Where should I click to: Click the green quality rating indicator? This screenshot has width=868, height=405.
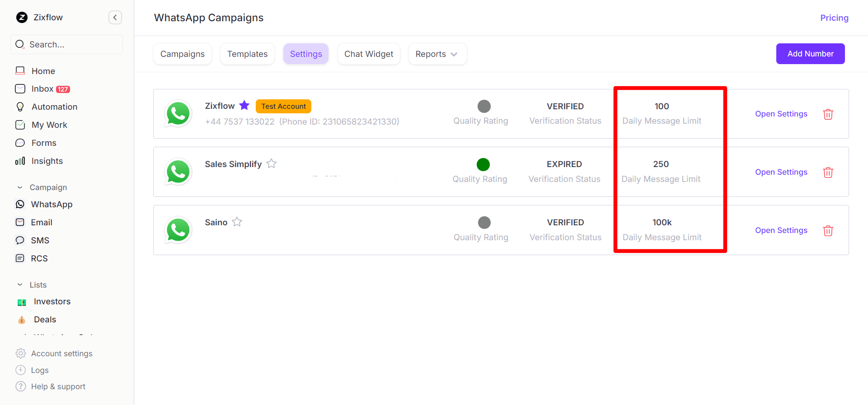click(483, 164)
